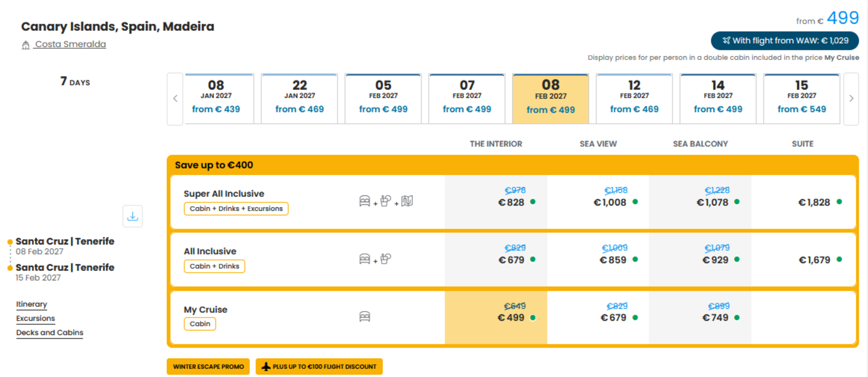Image resolution: width=868 pixels, height=377 pixels.
Task: Click the Winter Escape Promo badge
Action: pos(208,366)
